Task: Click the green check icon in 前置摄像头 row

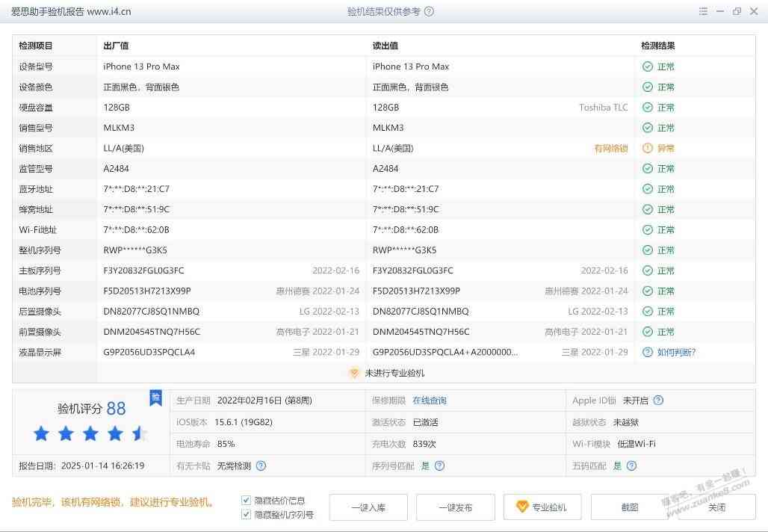Action: point(648,332)
